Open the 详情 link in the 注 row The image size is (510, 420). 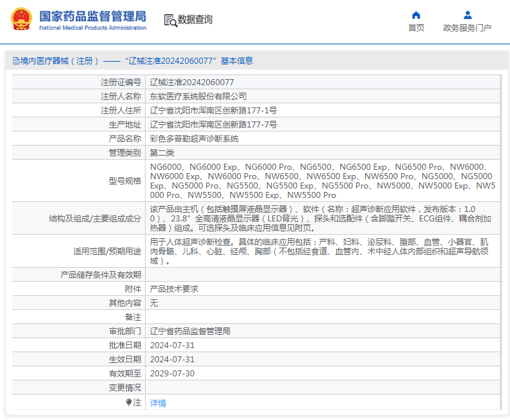158,403
